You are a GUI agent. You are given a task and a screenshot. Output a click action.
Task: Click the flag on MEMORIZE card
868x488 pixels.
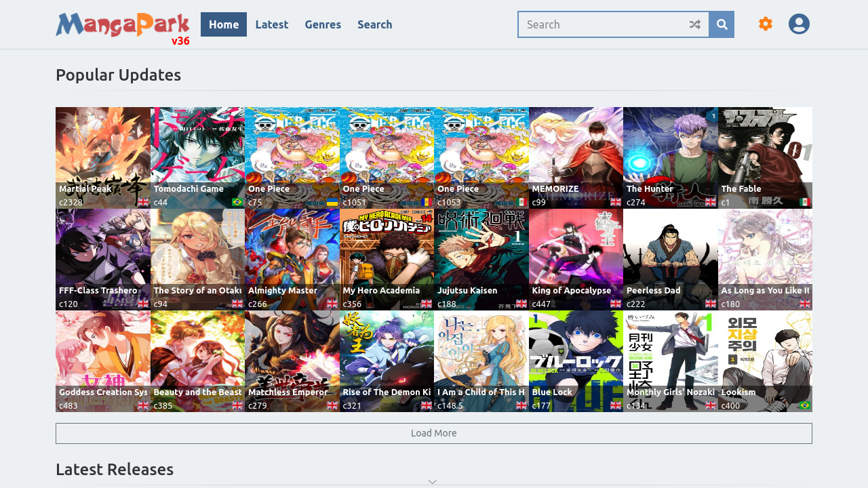(616, 202)
